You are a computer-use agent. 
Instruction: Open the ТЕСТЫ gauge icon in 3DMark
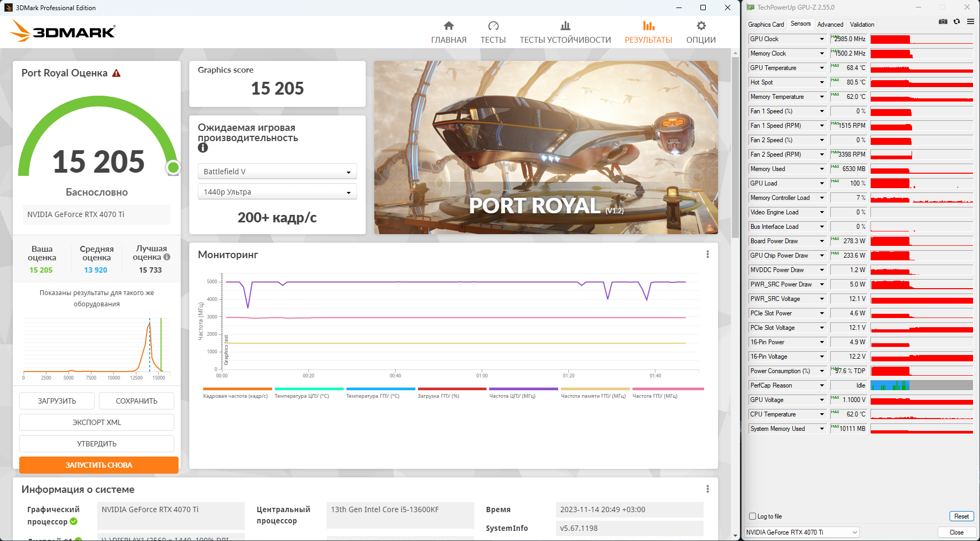[493, 26]
